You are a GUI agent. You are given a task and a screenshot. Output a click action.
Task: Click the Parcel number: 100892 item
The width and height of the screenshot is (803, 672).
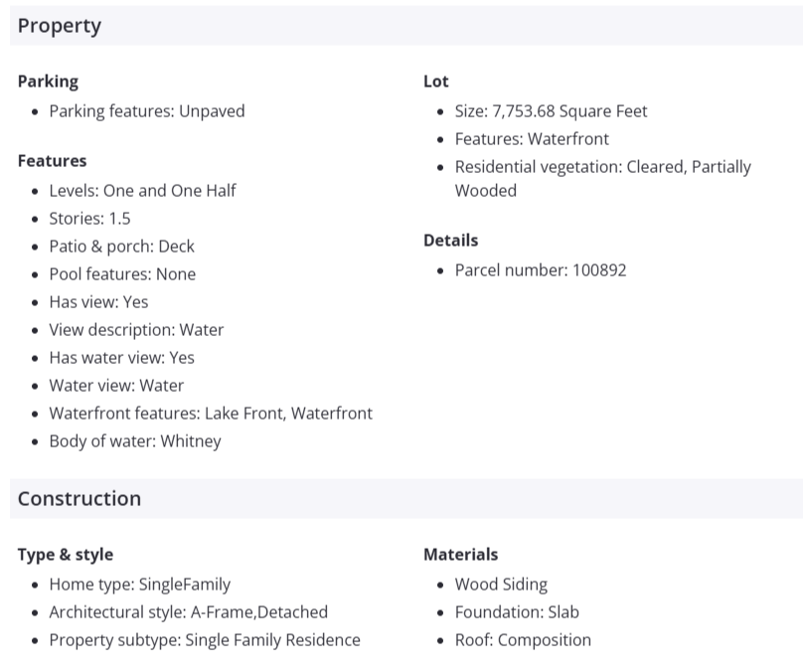point(541,270)
